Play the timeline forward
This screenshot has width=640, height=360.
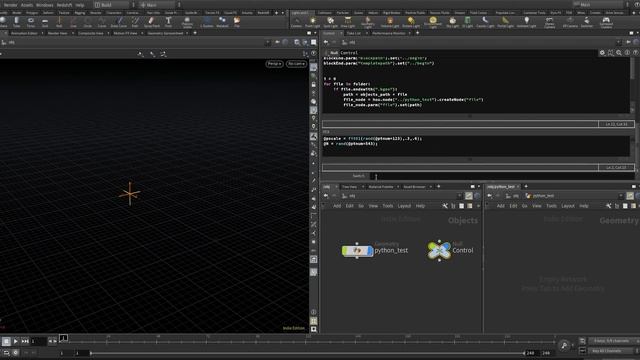pos(16,341)
